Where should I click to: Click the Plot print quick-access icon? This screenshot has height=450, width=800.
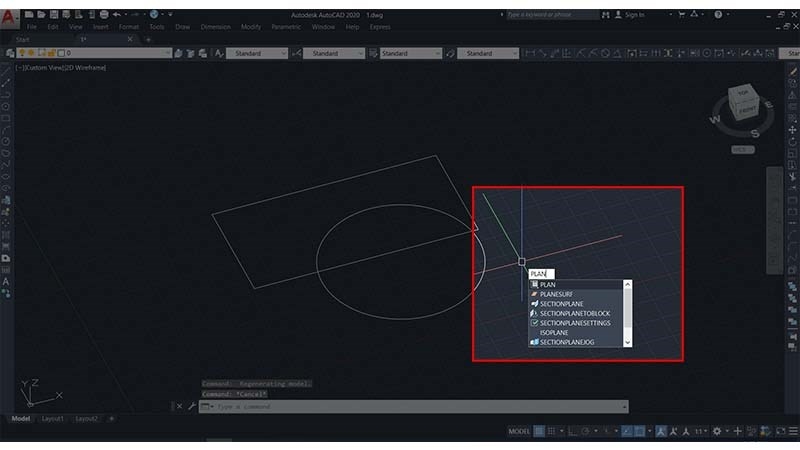click(x=104, y=15)
